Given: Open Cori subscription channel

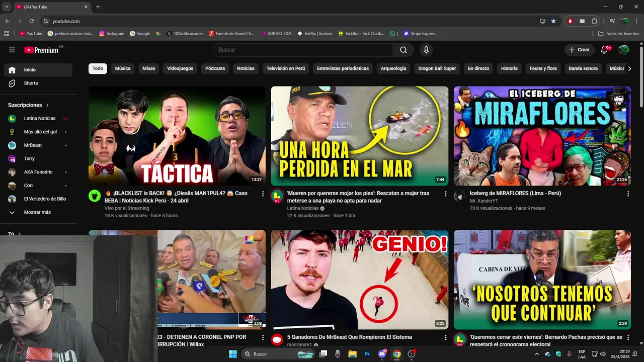Looking at the screenshot, I should tap(38, 186).
